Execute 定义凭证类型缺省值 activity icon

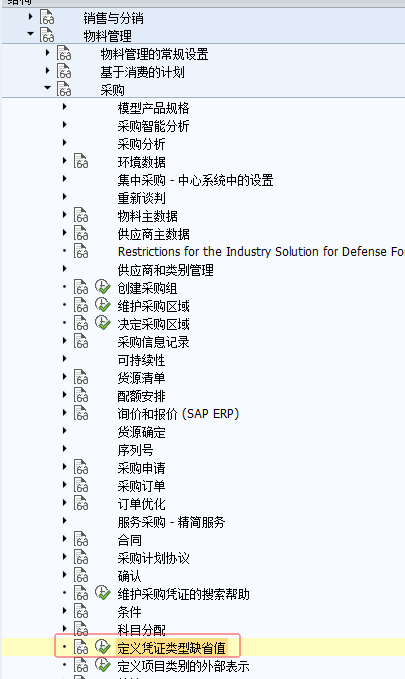pos(103,647)
